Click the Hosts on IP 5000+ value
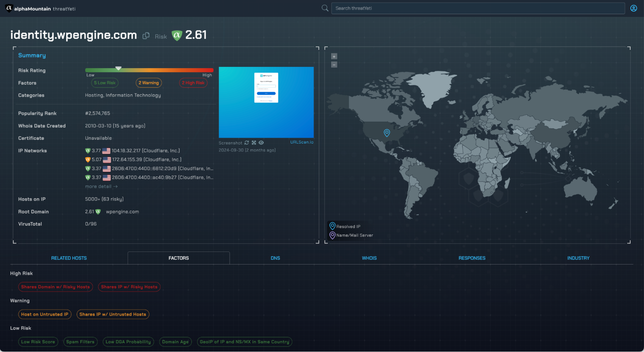The image size is (644, 352). (x=104, y=199)
